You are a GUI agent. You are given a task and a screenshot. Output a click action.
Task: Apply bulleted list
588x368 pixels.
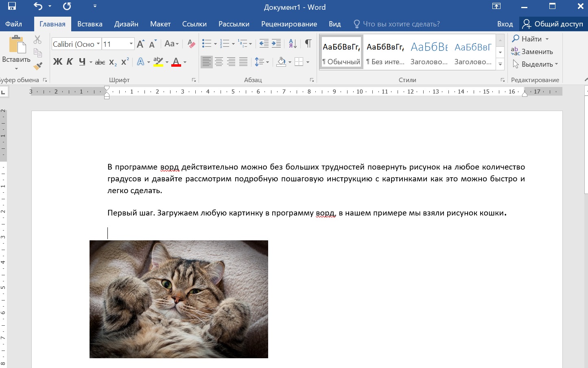click(x=207, y=44)
